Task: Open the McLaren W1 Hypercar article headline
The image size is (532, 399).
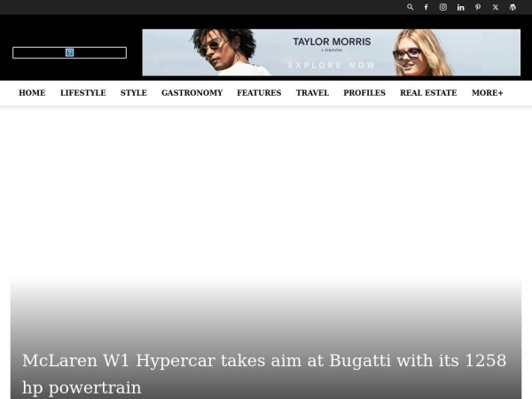Action: (264, 373)
